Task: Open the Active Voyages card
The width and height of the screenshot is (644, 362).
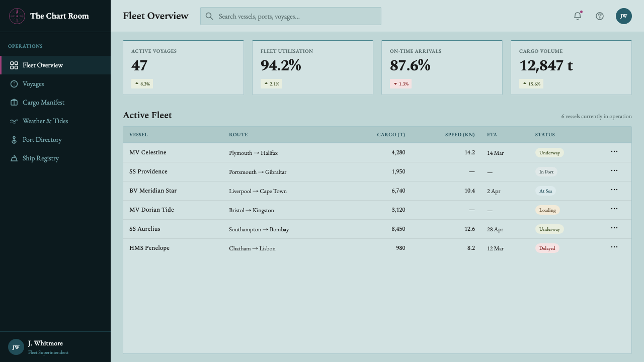Action: click(x=183, y=67)
